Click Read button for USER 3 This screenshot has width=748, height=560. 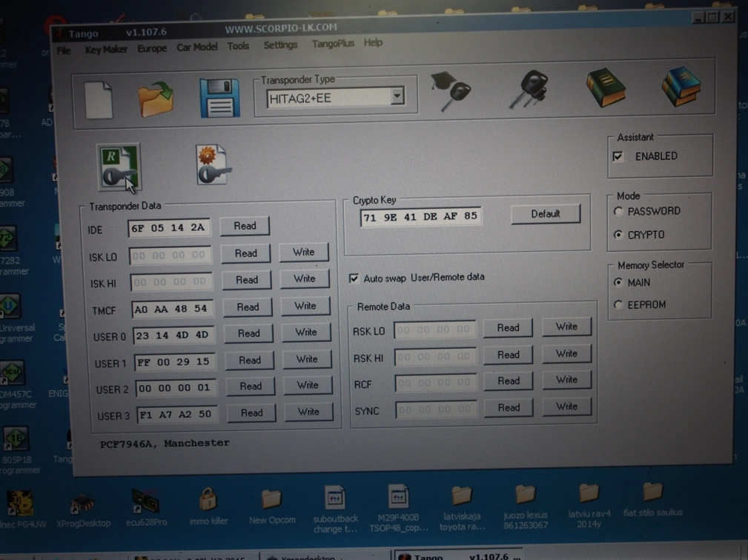(251, 413)
